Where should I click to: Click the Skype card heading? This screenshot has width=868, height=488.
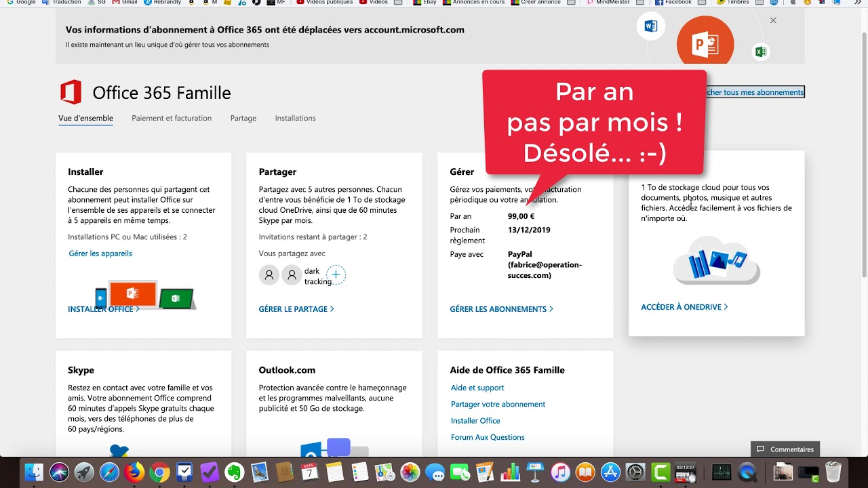pos(81,370)
